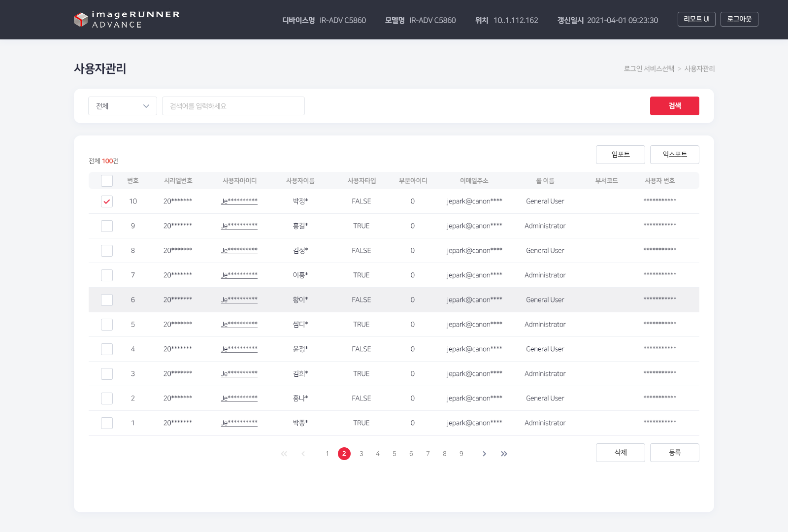Click the 로그아웃 button
This screenshot has width=788, height=532.
click(739, 19)
